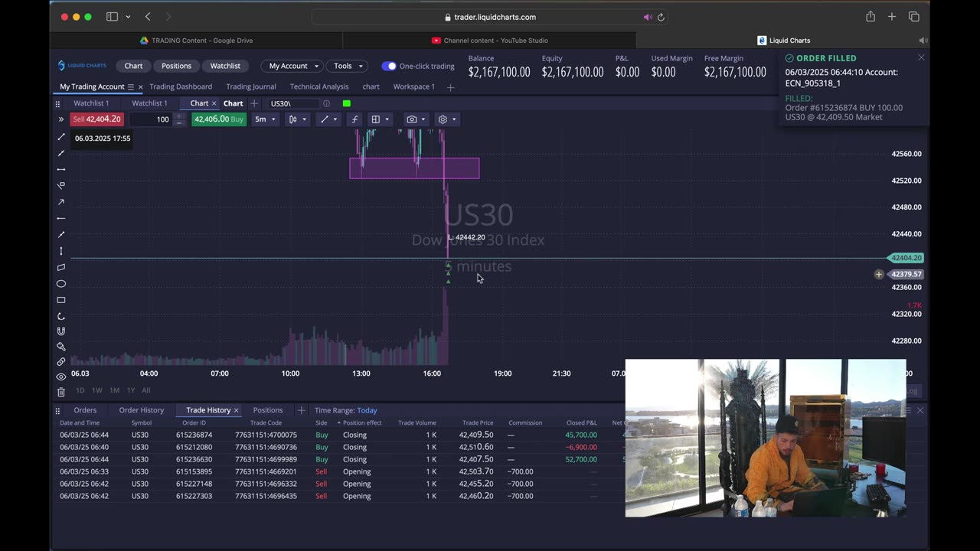Sort by Position effect column header
This screenshot has width=980, height=551.
coord(362,422)
